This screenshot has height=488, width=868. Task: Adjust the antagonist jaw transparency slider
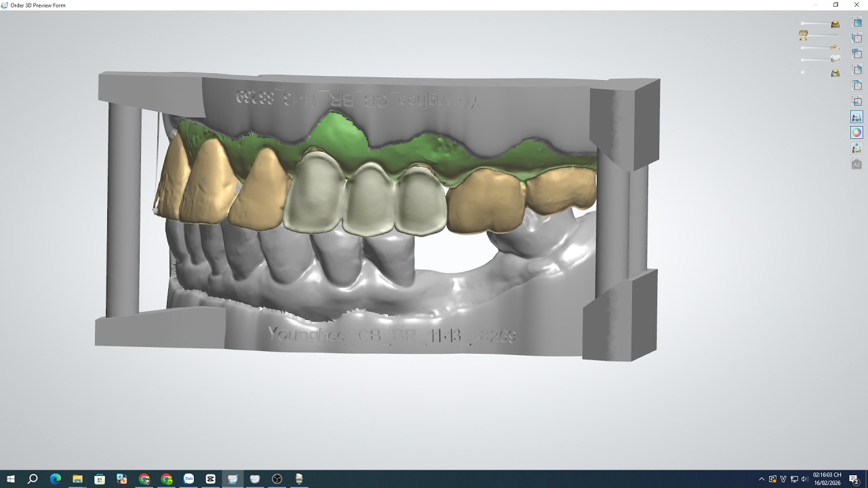[822, 35]
